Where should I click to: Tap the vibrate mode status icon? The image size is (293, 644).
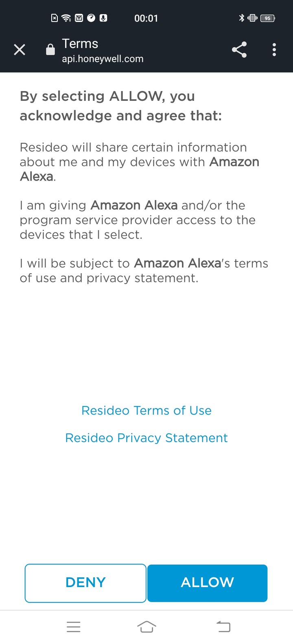coord(253,18)
